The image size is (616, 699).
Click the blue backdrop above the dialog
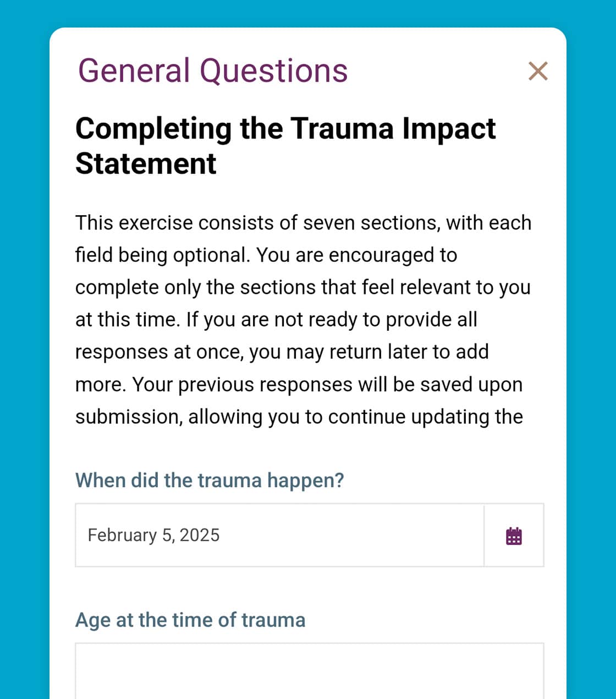[x=308, y=13]
